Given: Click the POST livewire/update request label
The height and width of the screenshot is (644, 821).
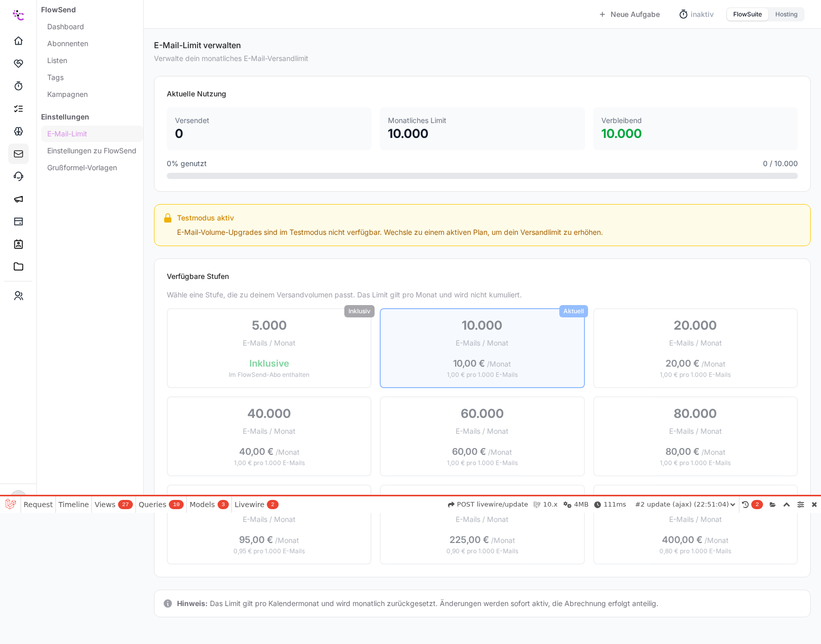Looking at the screenshot, I should click(487, 505).
